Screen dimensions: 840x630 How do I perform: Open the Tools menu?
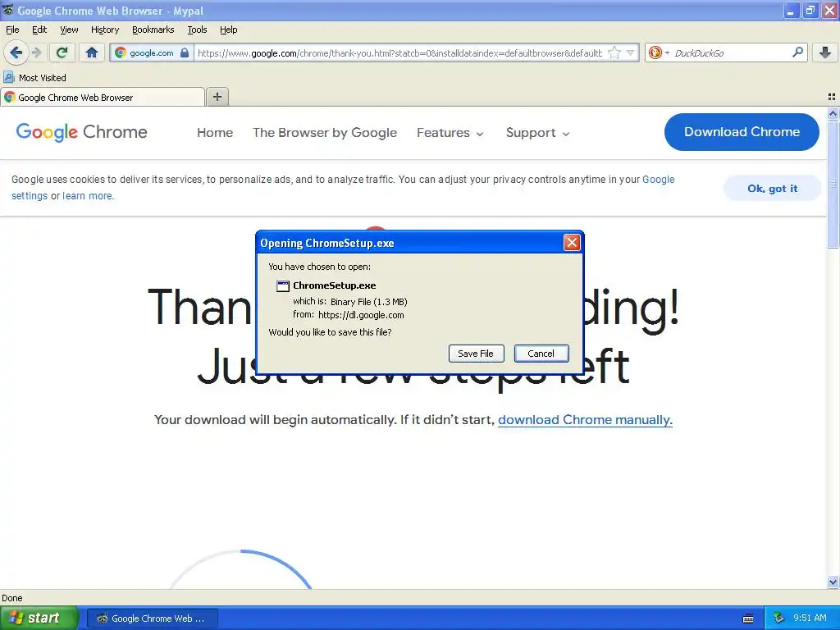coord(197,30)
